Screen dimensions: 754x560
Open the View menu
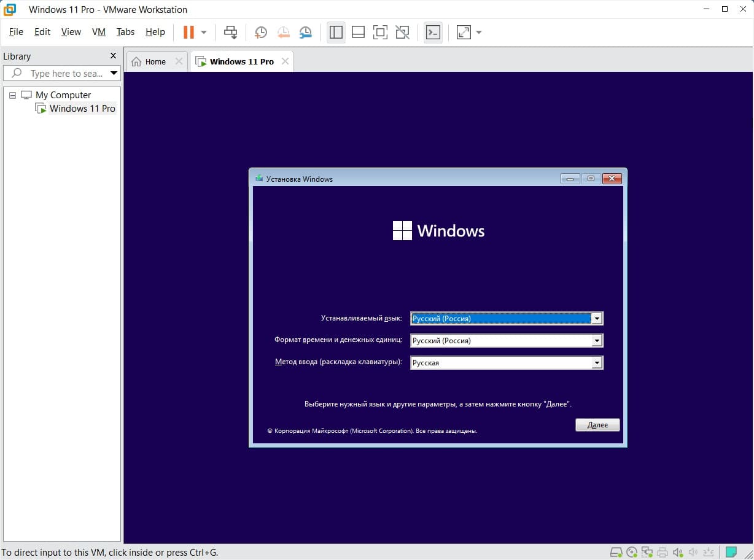tap(71, 32)
